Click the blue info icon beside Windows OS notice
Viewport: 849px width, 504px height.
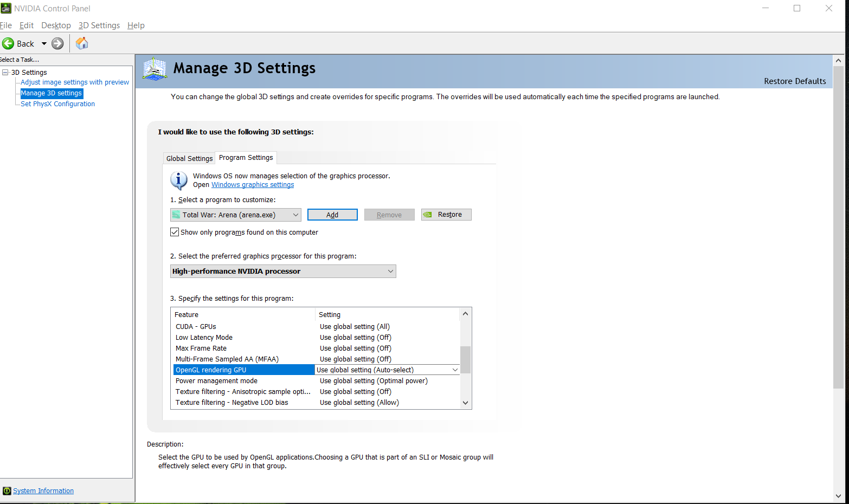click(179, 180)
